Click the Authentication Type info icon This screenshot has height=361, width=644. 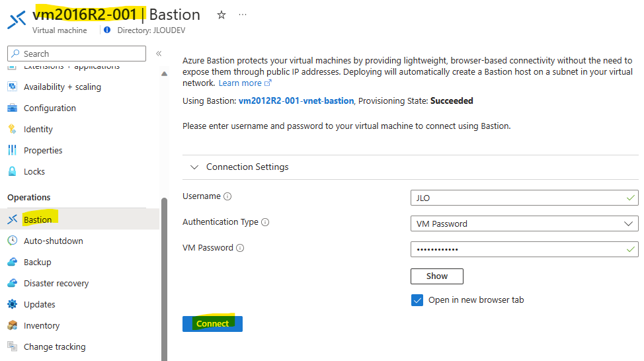265,222
